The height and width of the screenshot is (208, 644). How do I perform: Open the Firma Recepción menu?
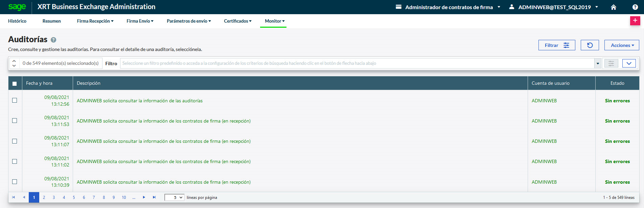[95, 21]
